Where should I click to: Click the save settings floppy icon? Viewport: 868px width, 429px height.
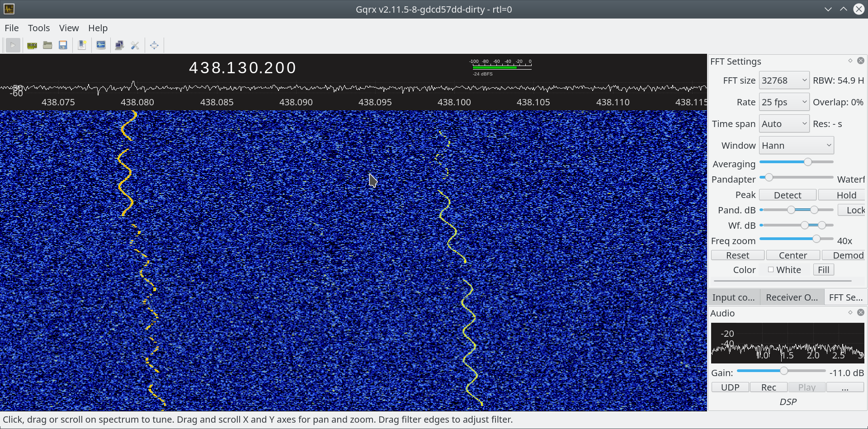click(x=63, y=45)
